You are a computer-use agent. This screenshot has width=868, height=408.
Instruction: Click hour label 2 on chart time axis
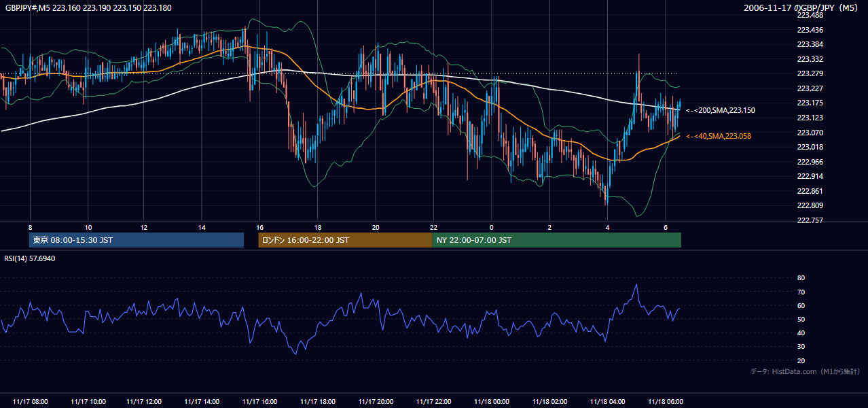tap(549, 227)
